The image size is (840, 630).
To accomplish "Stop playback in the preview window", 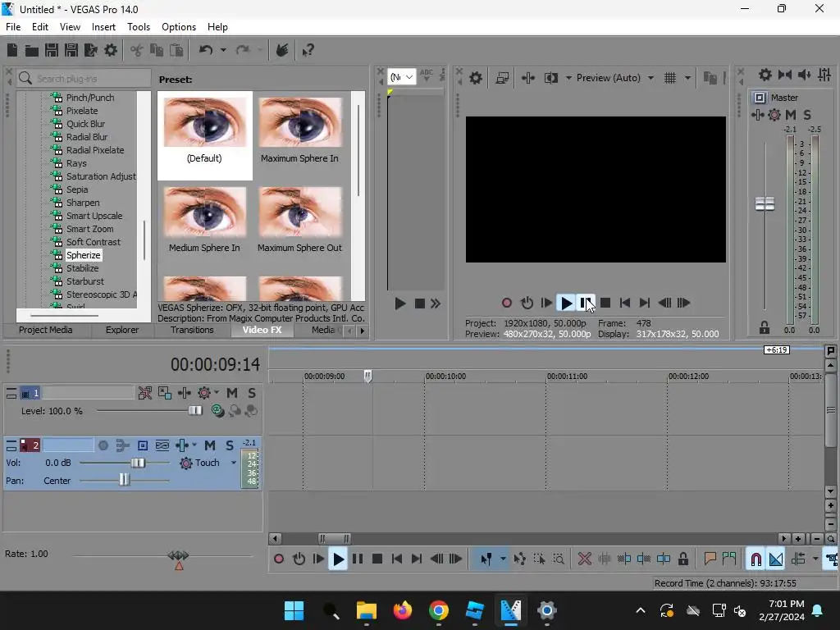I will [605, 304].
